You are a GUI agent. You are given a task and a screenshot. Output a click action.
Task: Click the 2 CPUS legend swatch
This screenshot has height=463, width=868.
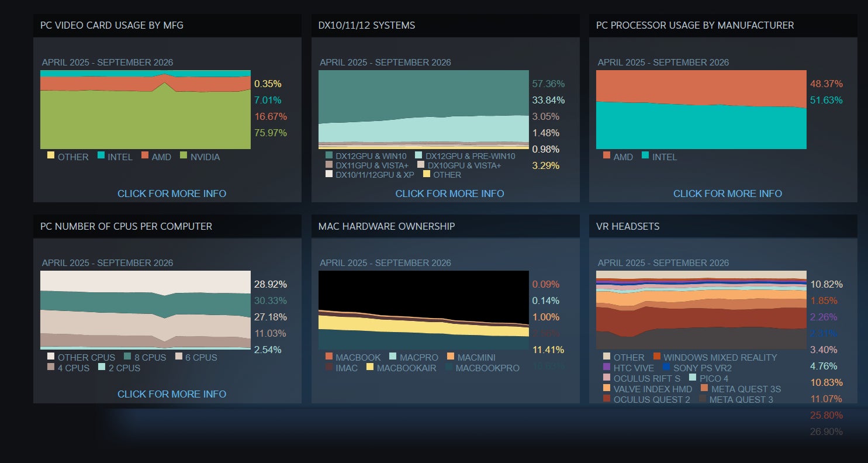[x=102, y=367]
